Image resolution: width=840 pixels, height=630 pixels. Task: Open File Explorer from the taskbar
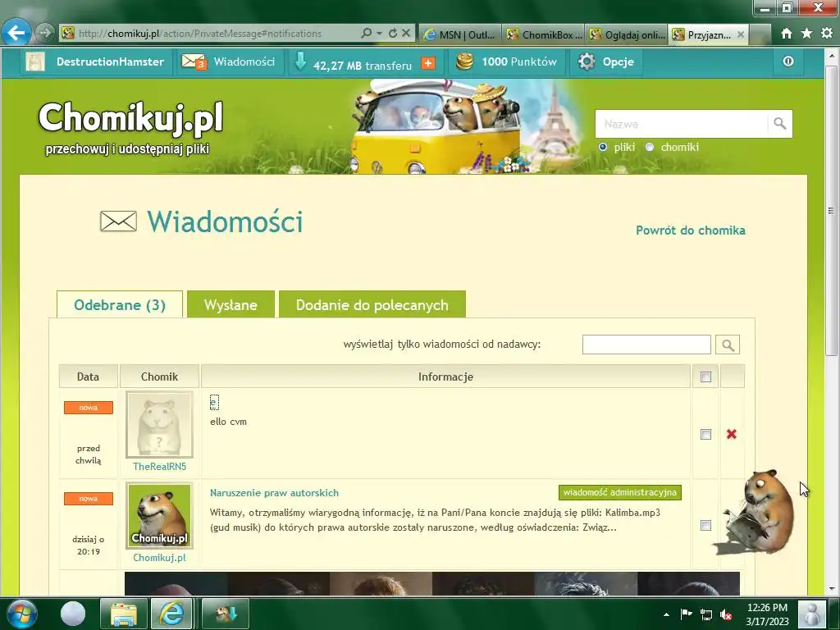(x=124, y=614)
